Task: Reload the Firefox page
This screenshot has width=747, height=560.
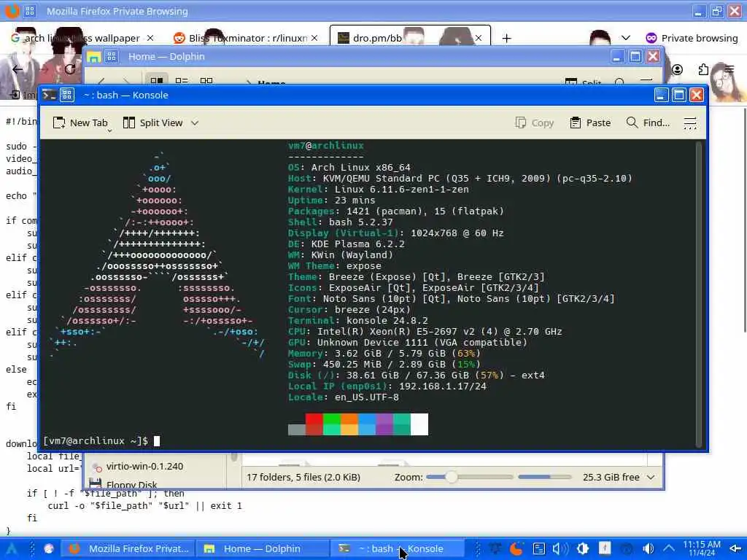Action: [x=70, y=69]
